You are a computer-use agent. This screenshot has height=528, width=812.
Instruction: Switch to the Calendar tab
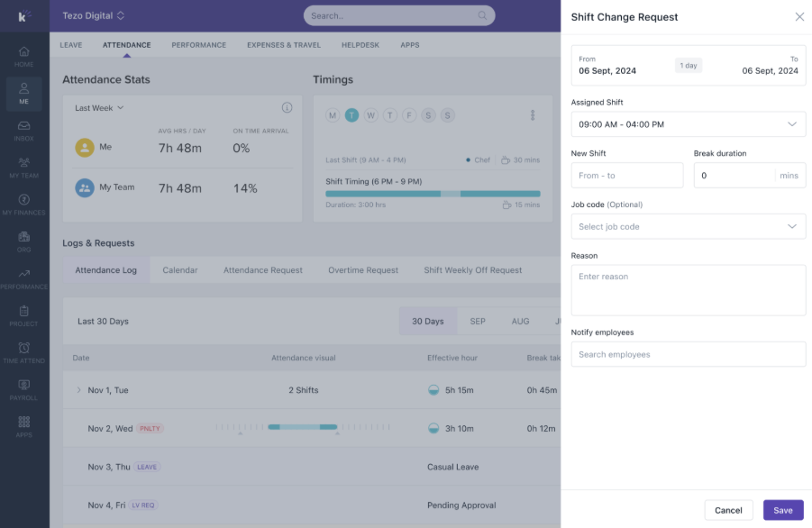coord(179,270)
